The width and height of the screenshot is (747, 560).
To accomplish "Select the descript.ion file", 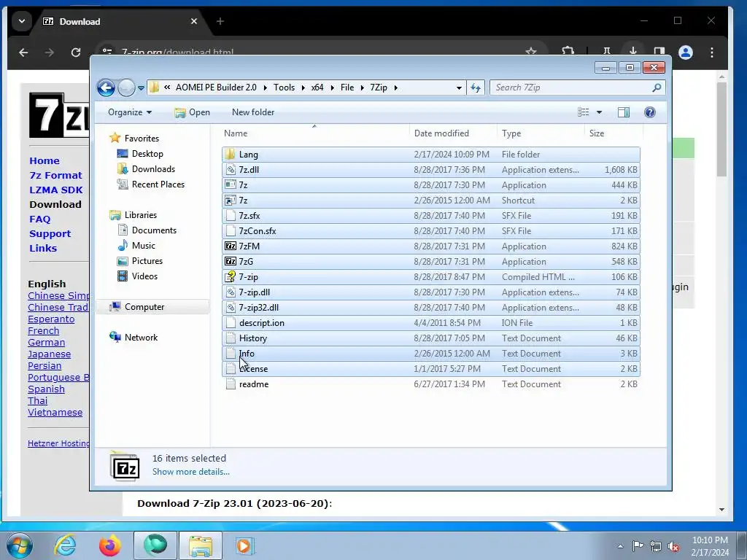I will [431, 323].
